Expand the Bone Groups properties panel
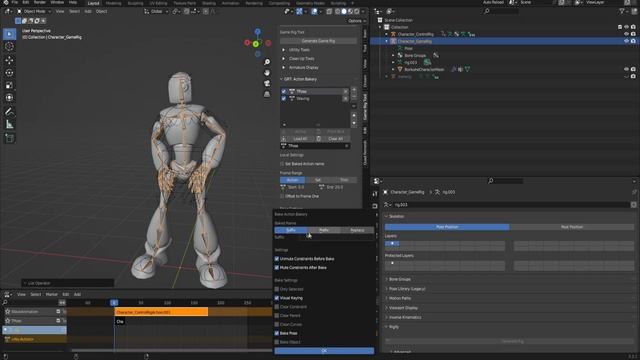 click(x=400, y=279)
